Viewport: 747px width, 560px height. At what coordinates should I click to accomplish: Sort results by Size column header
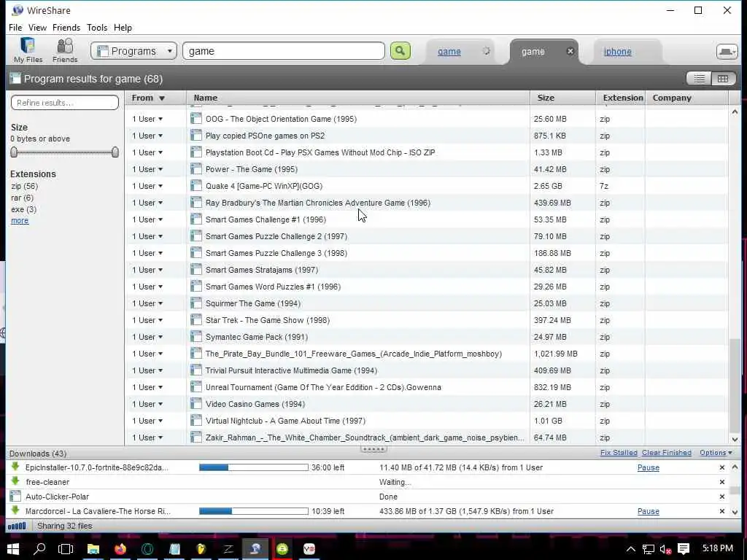click(x=562, y=98)
